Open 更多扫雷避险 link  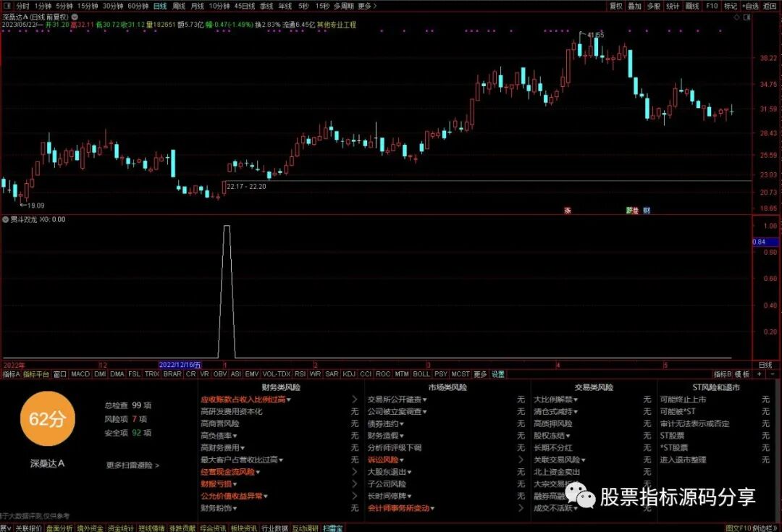(133, 465)
